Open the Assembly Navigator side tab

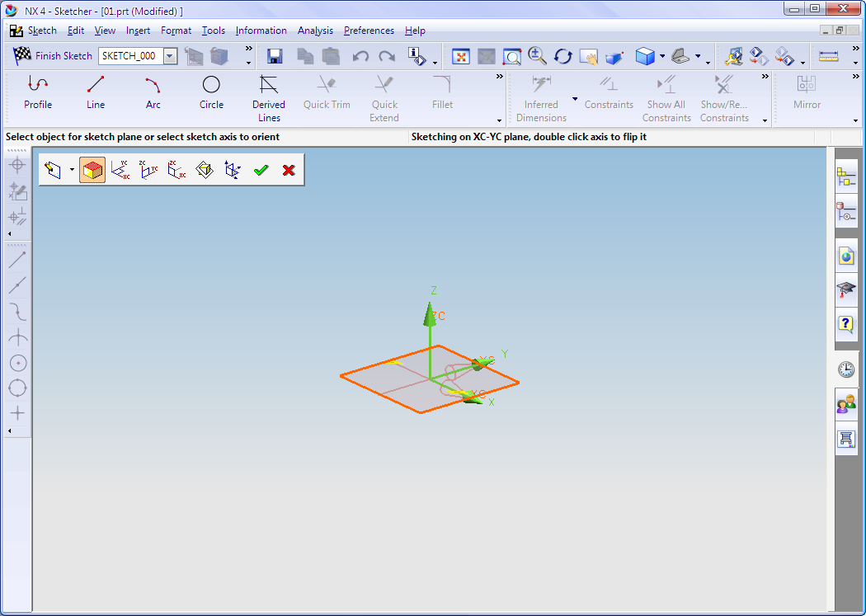tap(846, 176)
